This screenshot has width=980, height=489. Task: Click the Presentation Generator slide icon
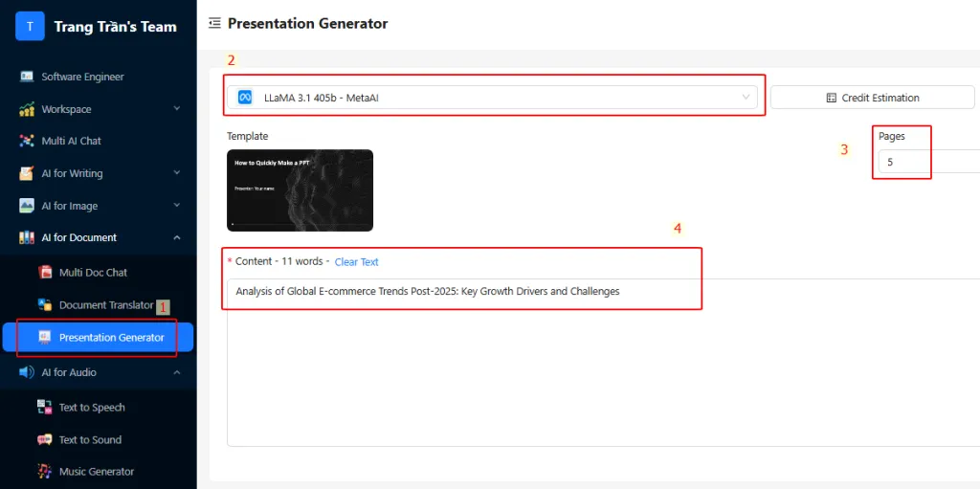coord(44,338)
